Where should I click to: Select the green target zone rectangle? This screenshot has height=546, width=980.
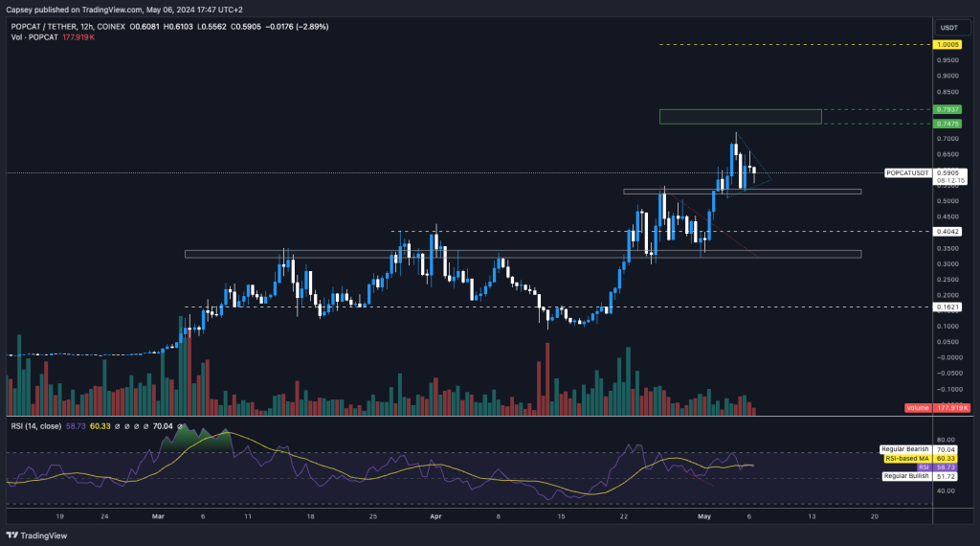tap(741, 116)
